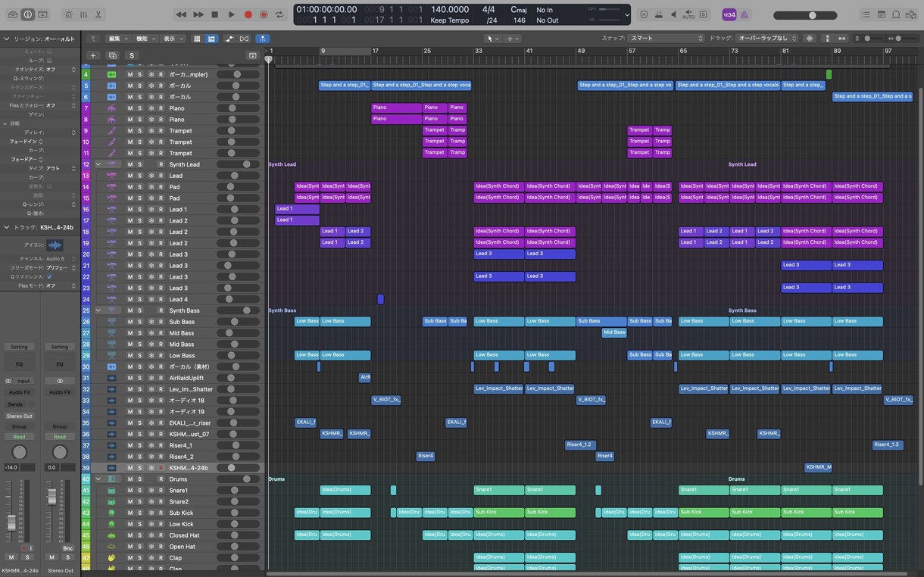This screenshot has height=577, width=924.
Task: Toggle the Qリファレンス checkbox
Action: (x=50, y=276)
